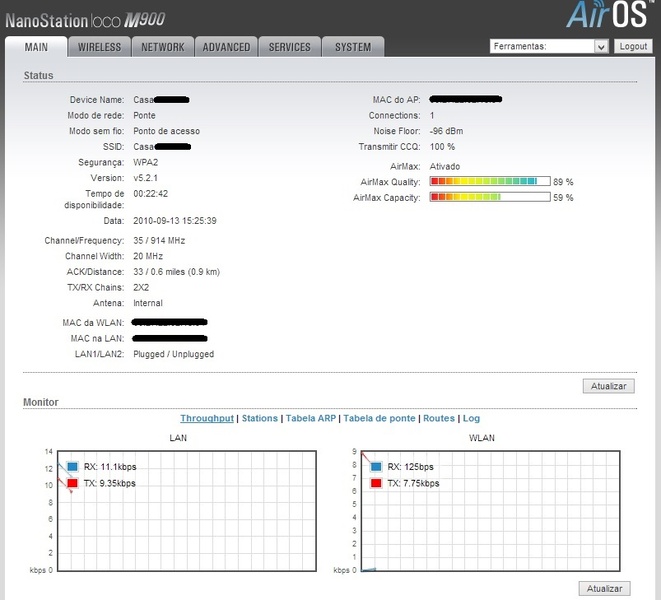Open the Tabela de ponte link
661x600 pixels.
point(379,418)
